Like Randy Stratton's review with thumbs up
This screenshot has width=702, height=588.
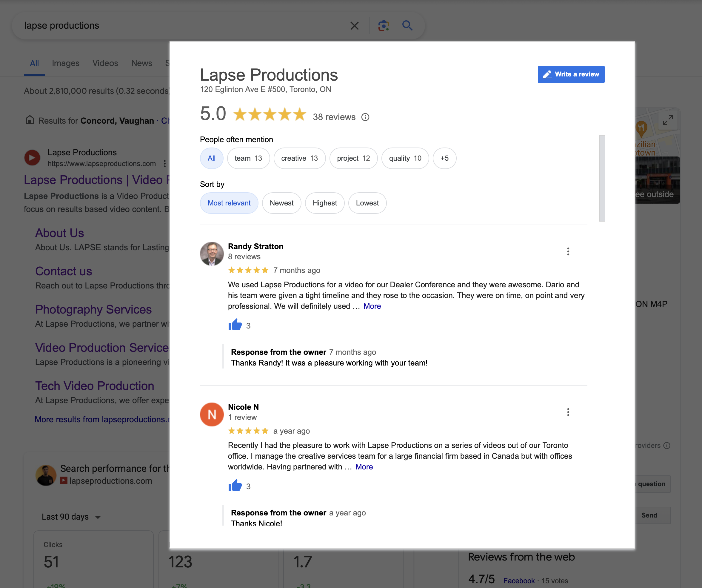235,325
